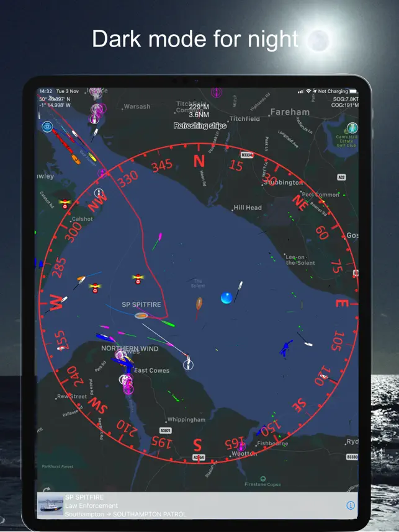The width and height of the screenshot is (399, 532).
Task: Select the blue own-position dot marker
Action: click(x=226, y=298)
